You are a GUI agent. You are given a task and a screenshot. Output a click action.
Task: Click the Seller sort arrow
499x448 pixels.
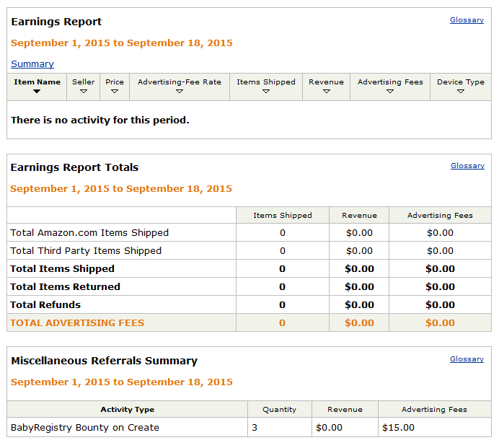(84, 92)
